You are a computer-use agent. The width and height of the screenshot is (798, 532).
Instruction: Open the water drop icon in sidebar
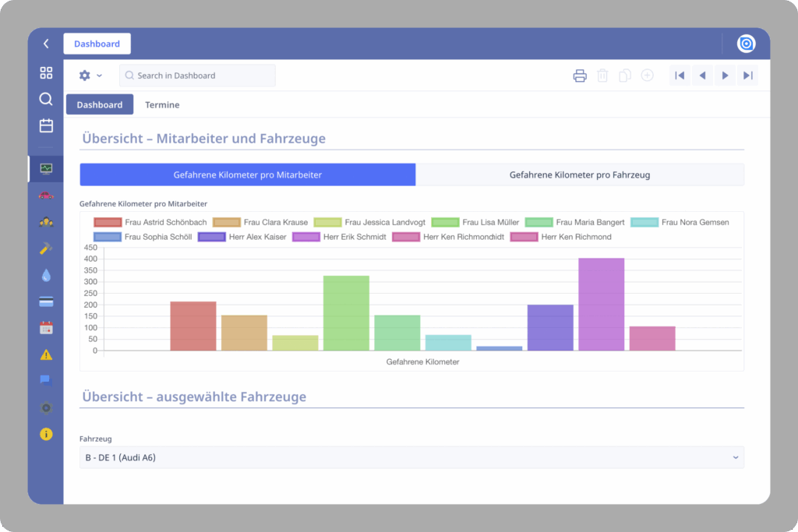pyautogui.click(x=46, y=275)
